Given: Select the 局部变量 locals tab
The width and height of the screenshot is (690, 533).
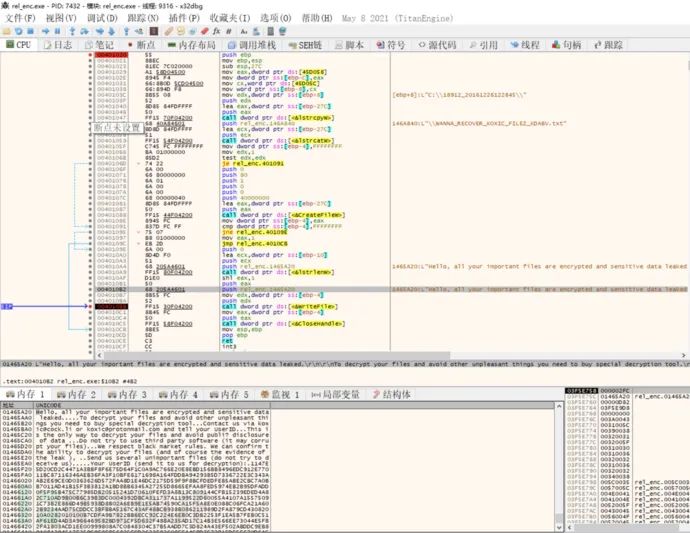Looking at the screenshot, I should pos(335,394).
